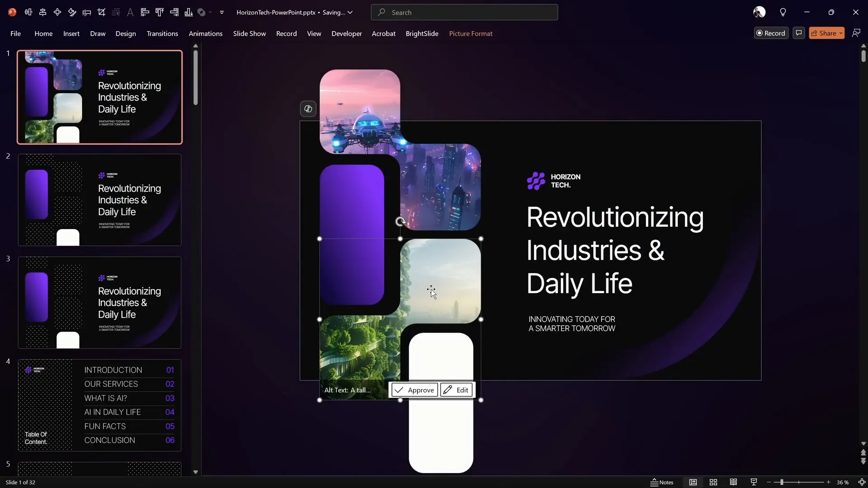The image size is (868, 488).
Task: Open the Comments pane icon
Action: 799,33
